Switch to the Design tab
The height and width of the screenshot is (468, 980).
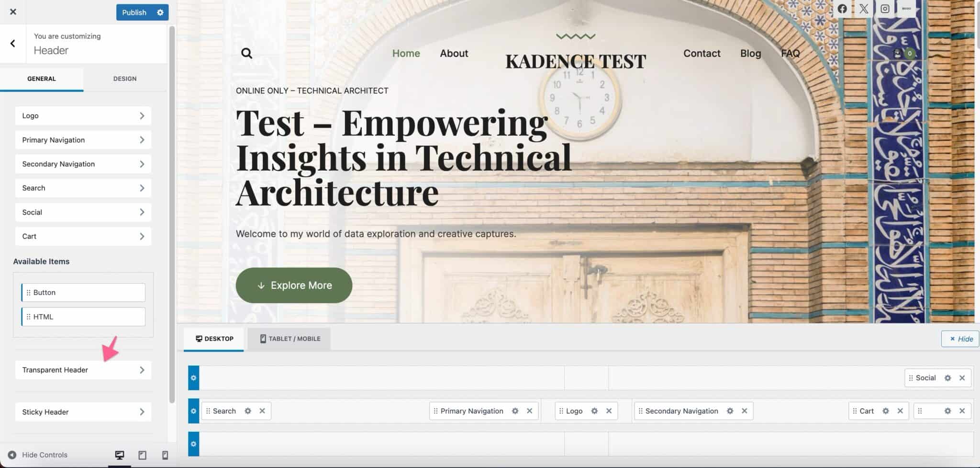tap(124, 78)
